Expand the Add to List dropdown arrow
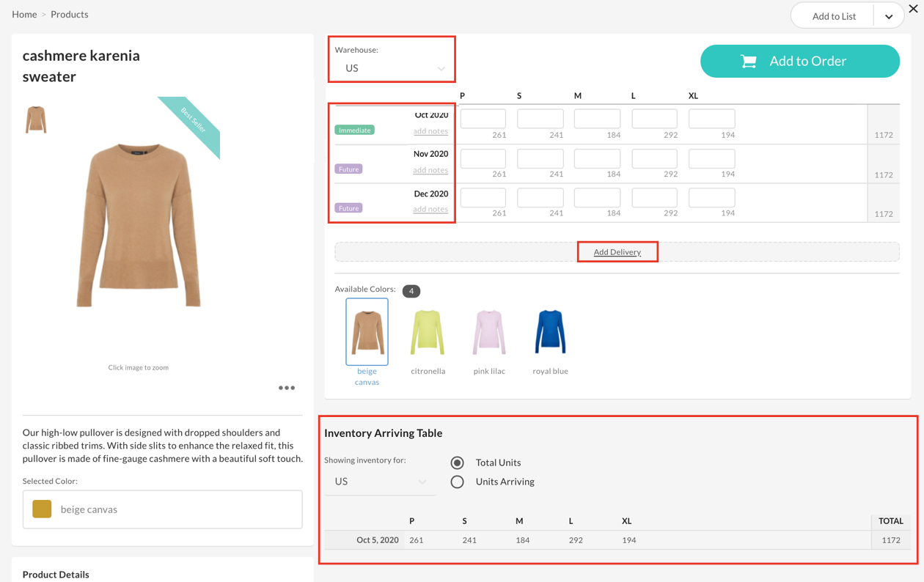Screen dimensions: 924x582 coord(888,15)
